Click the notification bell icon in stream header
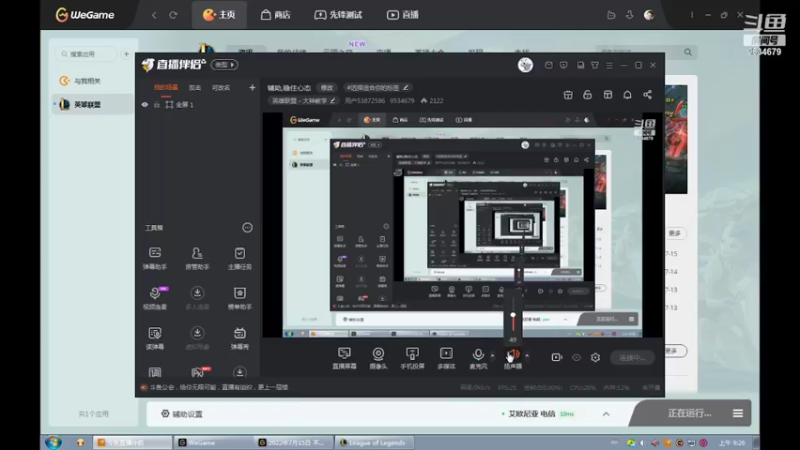This screenshot has width=800, height=450. (x=627, y=95)
